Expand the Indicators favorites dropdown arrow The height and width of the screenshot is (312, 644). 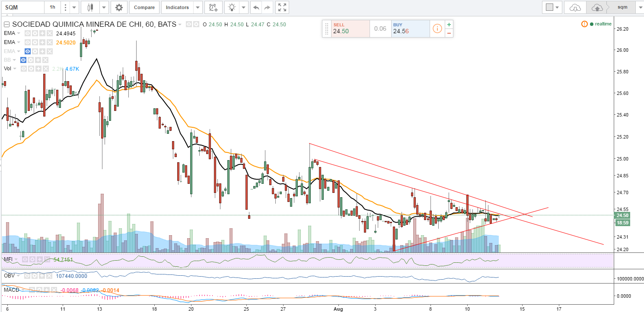(x=198, y=7)
